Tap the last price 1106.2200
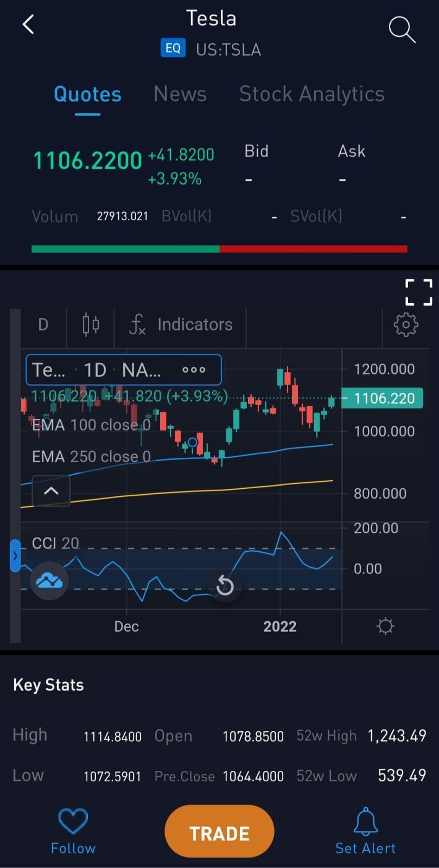 87,161
